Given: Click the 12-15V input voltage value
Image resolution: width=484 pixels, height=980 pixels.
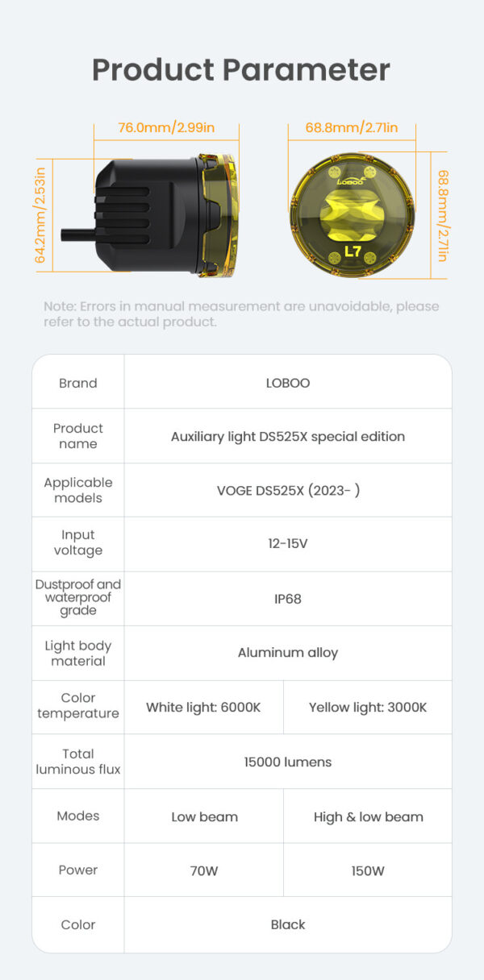Looking at the screenshot, I should 288,543.
